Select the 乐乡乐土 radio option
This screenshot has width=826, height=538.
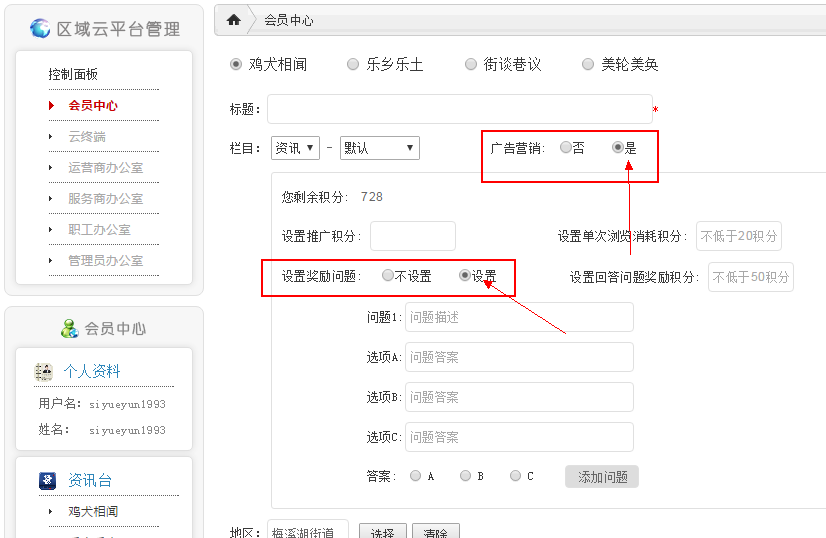pyautogui.click(x=352, y=64)
